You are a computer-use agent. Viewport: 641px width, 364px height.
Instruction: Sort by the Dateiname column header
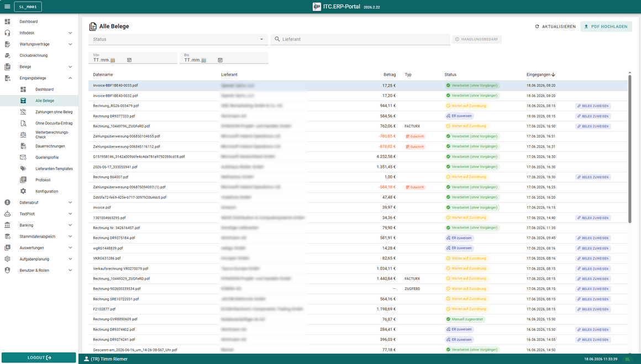(x=103, y=75)
